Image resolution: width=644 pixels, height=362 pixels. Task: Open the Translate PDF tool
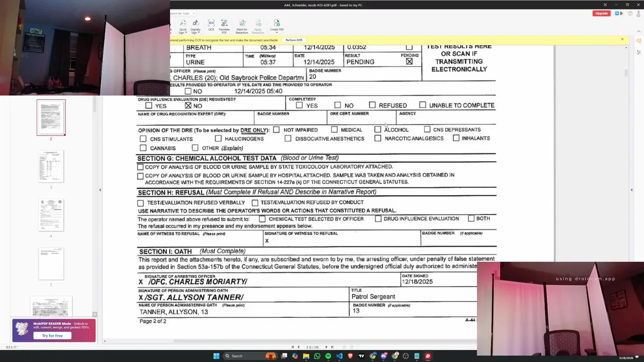click(x=224, y=26)
